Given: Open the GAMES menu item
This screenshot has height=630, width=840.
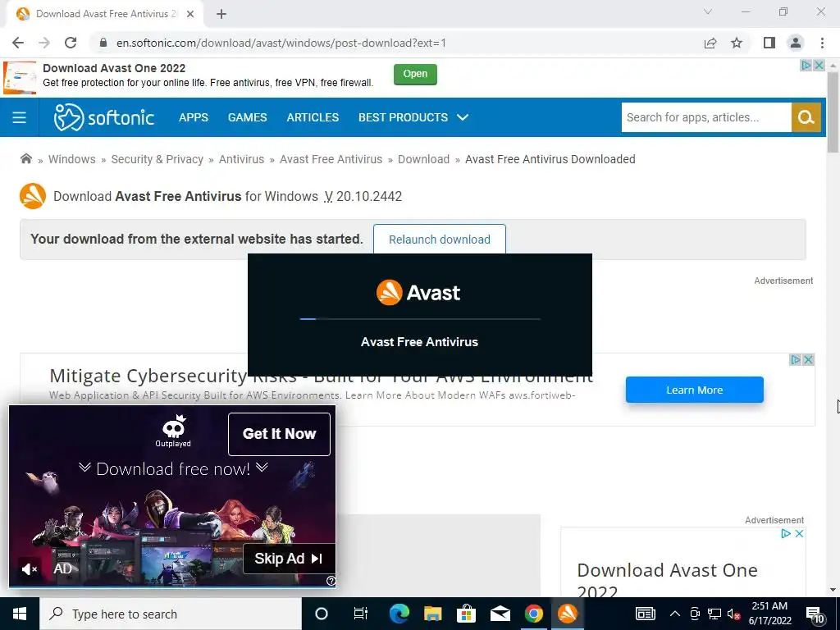Looking at the screenshot, I should [248, 117].
